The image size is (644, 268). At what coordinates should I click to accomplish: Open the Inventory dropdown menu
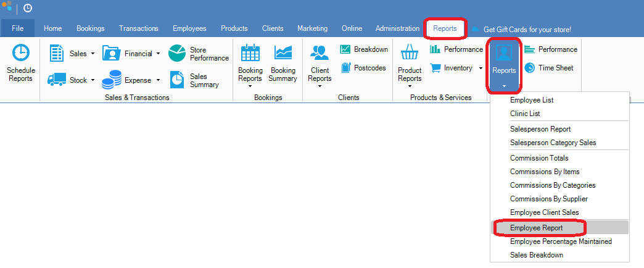pos(481,68)
